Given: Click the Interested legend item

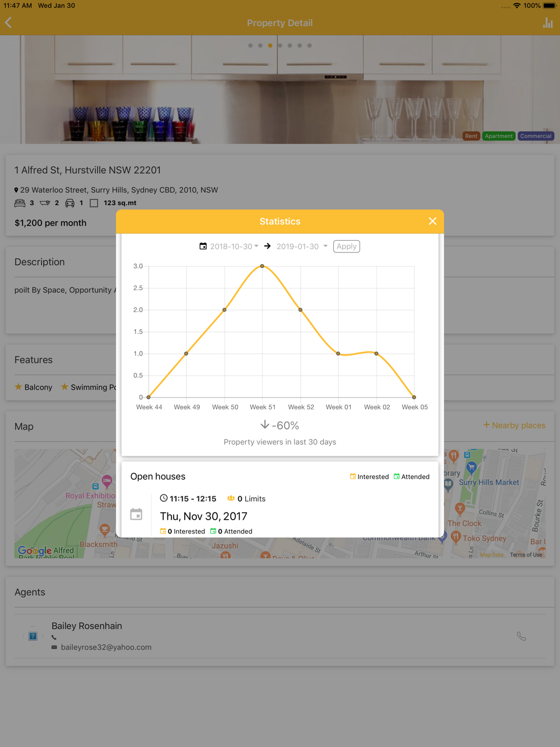Looking at the screenshot, I should point(369,477).
